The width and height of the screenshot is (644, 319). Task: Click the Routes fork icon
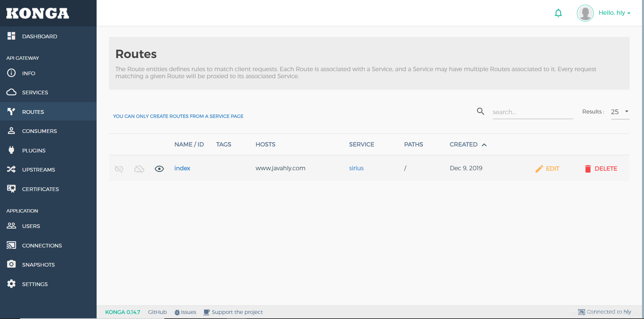tap(11, 111)
